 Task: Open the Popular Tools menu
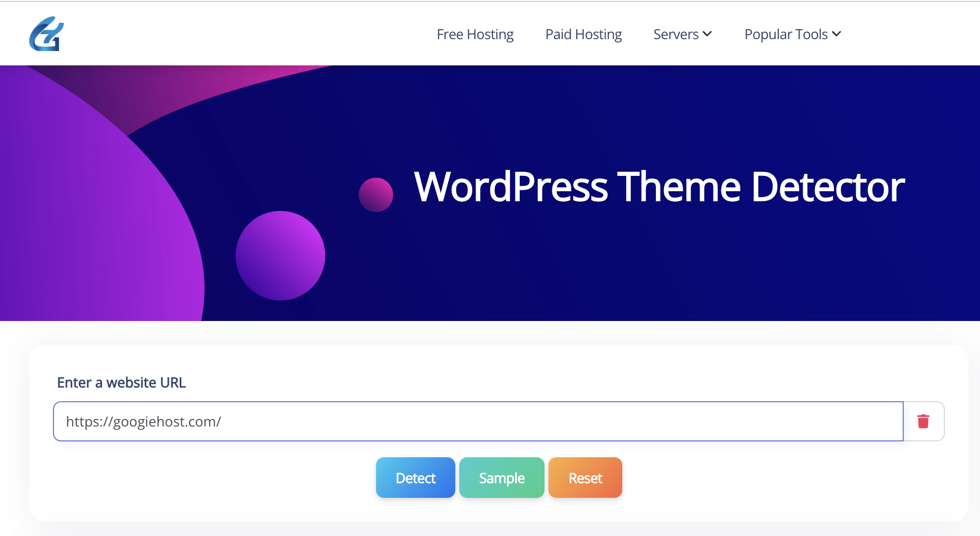786,34
